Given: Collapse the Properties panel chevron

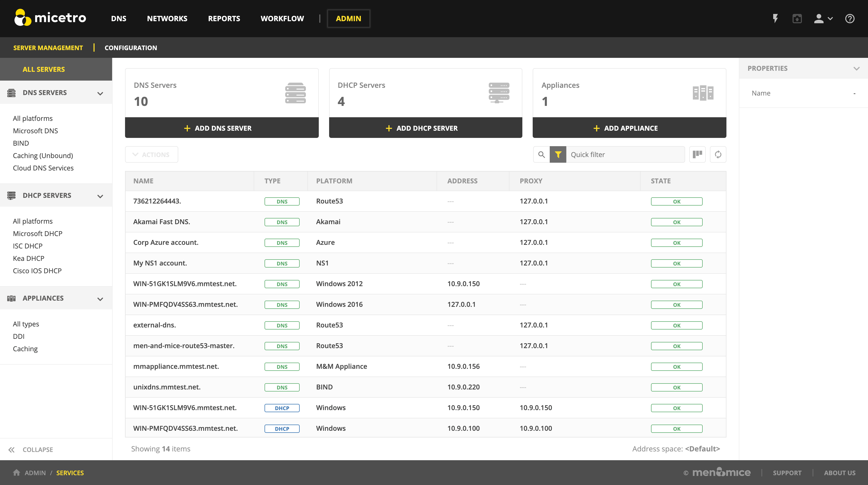Looking at the screenshot, I should (856, 68).
